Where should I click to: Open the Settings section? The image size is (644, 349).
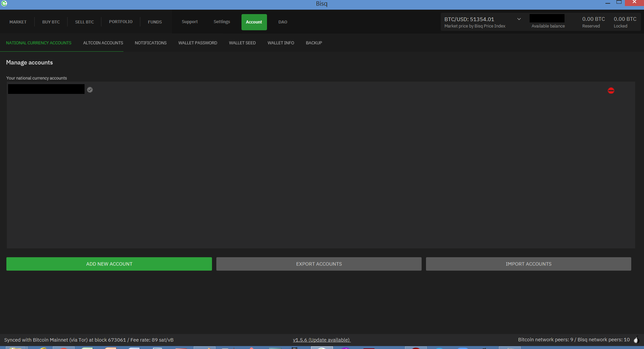(222, 22)
